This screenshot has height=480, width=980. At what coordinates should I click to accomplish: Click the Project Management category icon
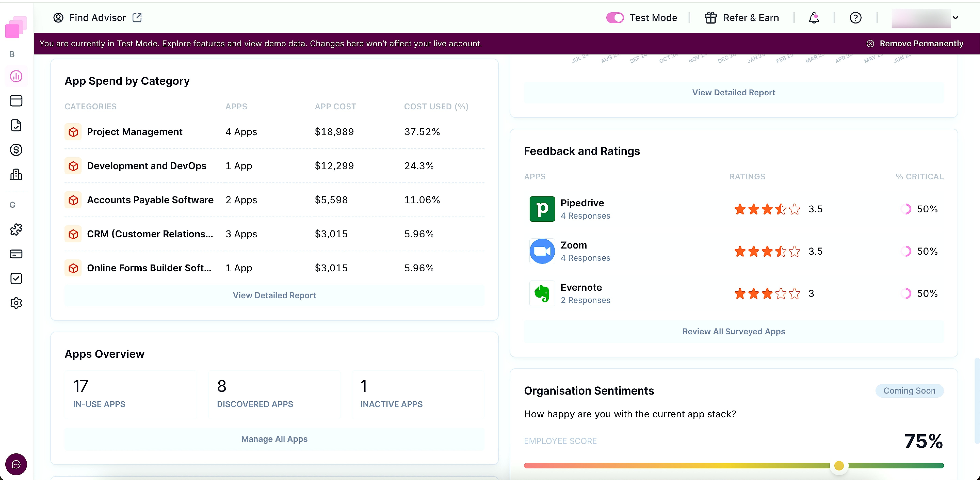pos(73,132)
